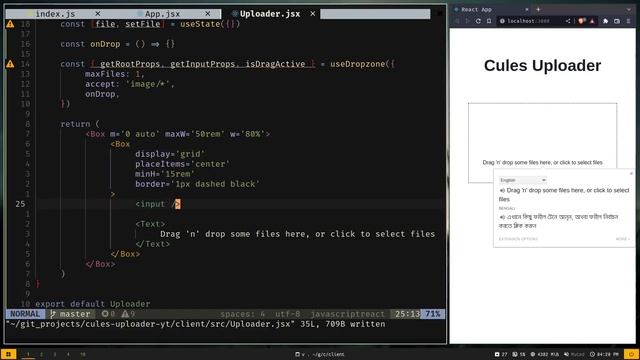This screenshot has width=640, height=360.
Task: Click the utf-8 encoding label
Action: (287, 314)
